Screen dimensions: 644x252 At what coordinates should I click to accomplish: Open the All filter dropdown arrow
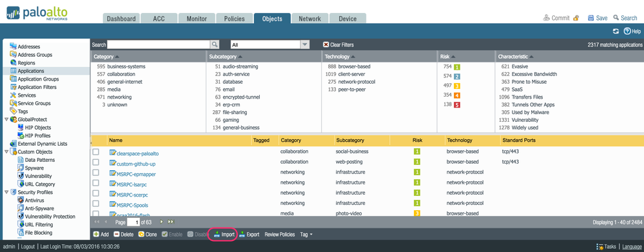click(305, 44)
